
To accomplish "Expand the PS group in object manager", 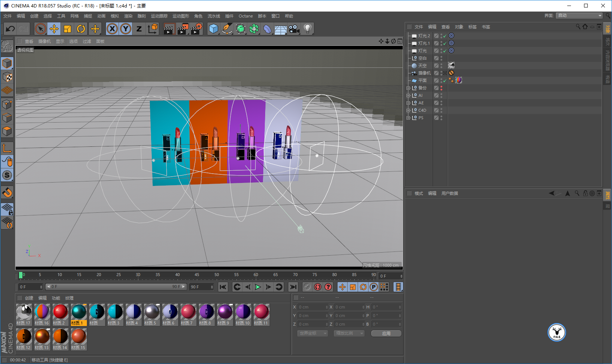I will [408, 118].
